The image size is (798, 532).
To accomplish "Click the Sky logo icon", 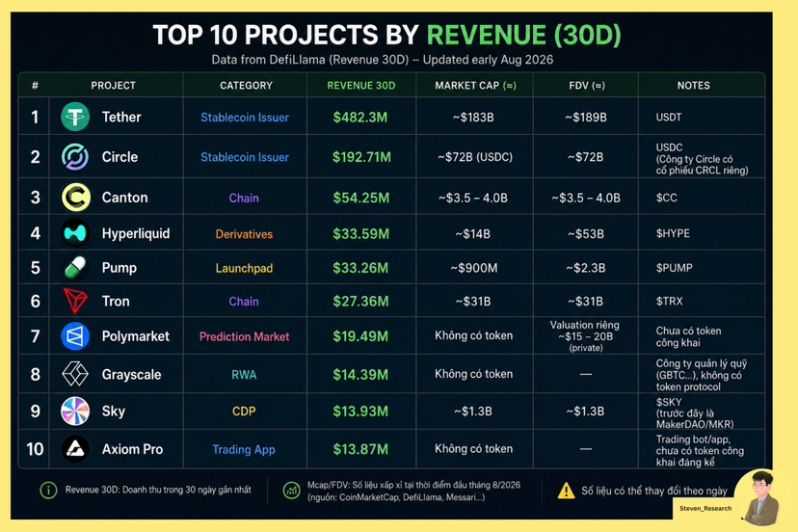I will (75, 411).
